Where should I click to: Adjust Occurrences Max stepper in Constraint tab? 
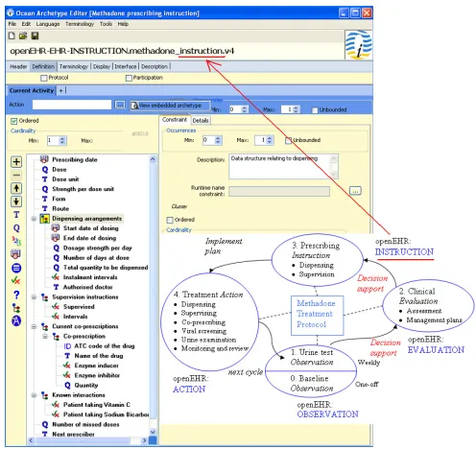[x=270, y=140]
